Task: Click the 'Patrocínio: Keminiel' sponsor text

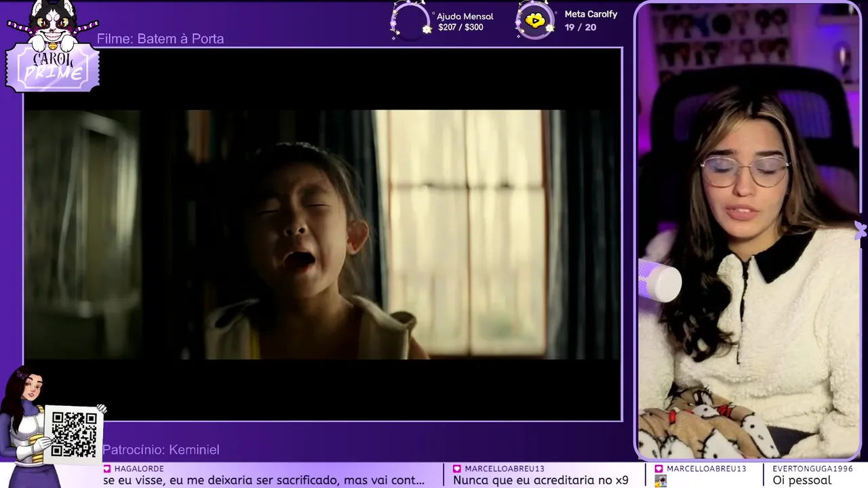Action: (161, 449)
